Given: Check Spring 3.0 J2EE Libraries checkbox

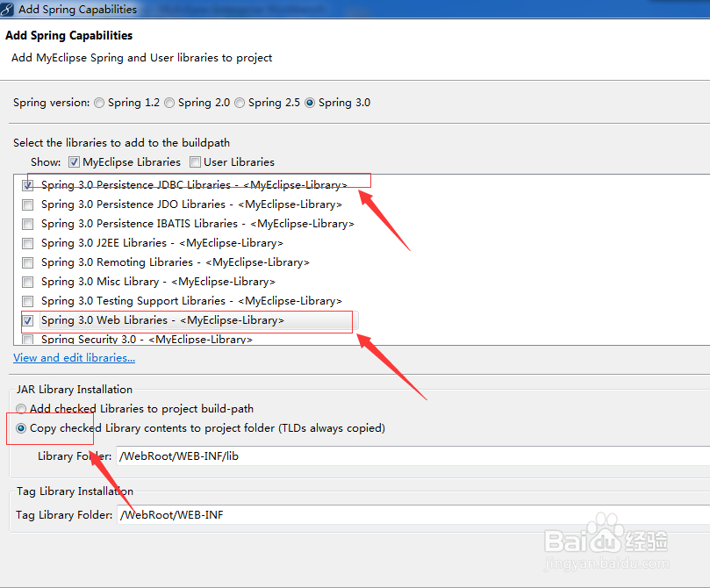Looking at the screenshot, I should pyautogui.click(x=27, y=243).
